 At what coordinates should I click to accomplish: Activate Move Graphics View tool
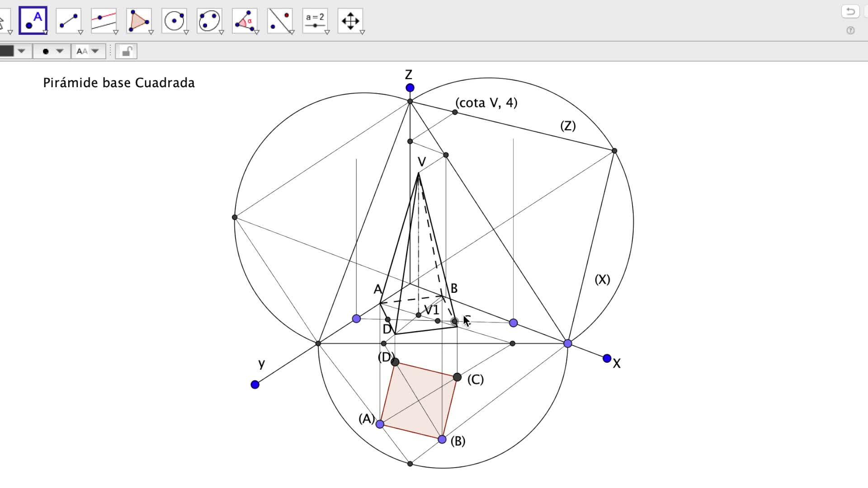coord(350,20)
